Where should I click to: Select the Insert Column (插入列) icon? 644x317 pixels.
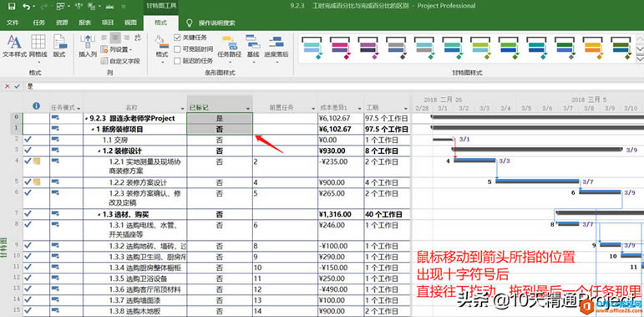pyautogui.click(x=88, y=46)
